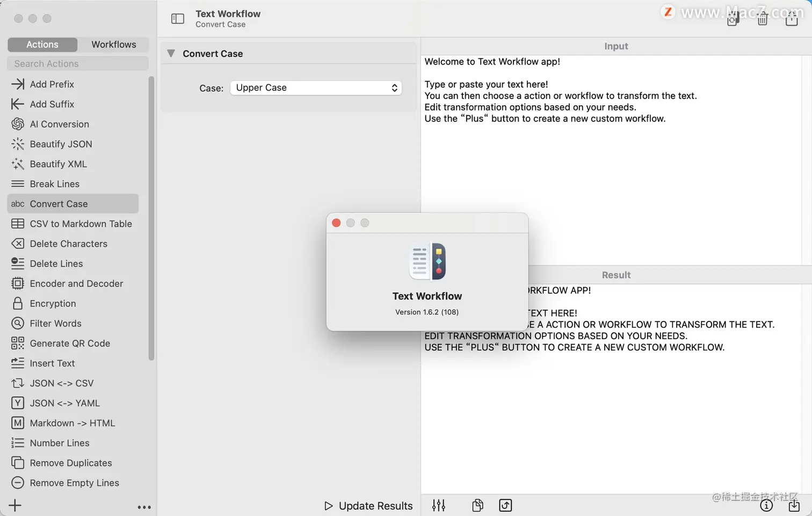Select the Convert Case label in the actions list
This screenshot has height=516, width=812.
pyautogui.click(x=59, y=204)
